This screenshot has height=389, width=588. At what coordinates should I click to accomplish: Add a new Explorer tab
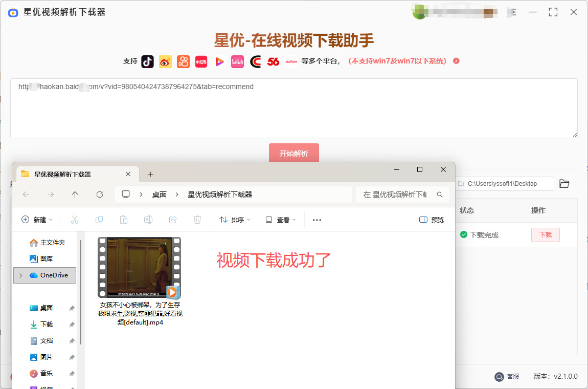pyautogui.click(x=150, y=174)
